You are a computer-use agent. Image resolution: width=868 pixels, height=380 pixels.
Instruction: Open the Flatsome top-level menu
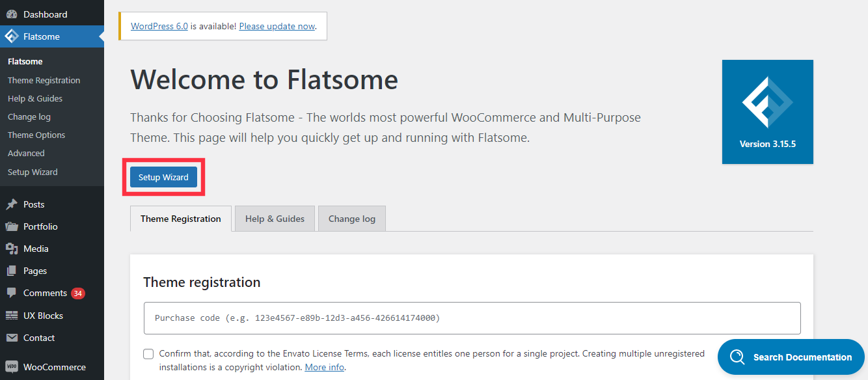52,36
